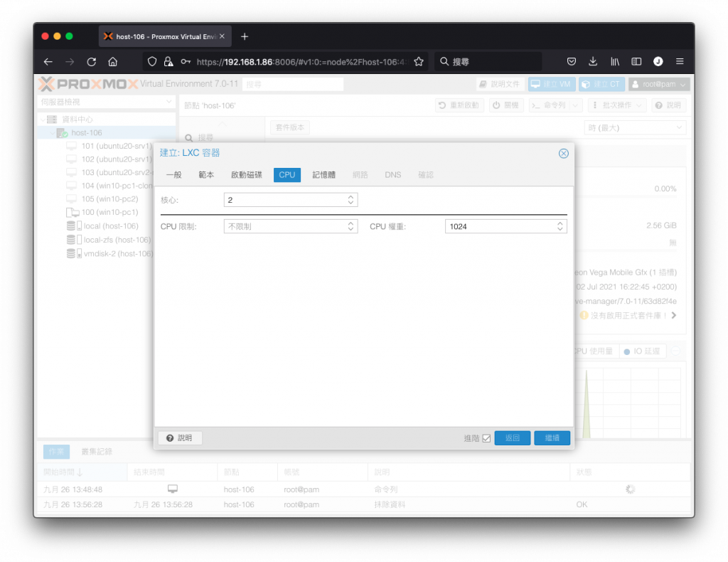Screen dimensions: 728x562
Task: Open dialog 說明 help button
Action: click(180, 438)
